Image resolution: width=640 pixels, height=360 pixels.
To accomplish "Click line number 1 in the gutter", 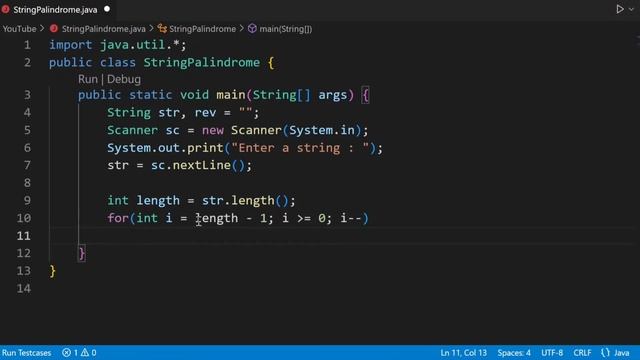I will [27, 45].
